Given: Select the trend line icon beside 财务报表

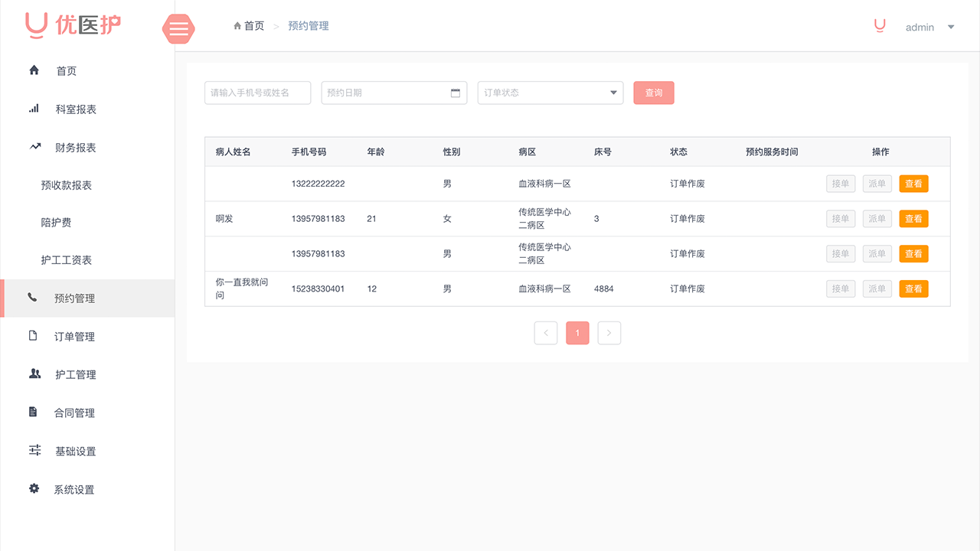Looking at the screenshot, I should click(34, 146).
